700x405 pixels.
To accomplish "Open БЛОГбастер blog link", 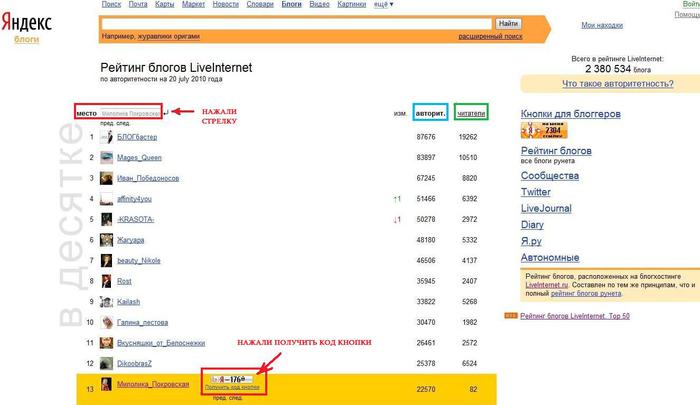I will pos(137,137).
